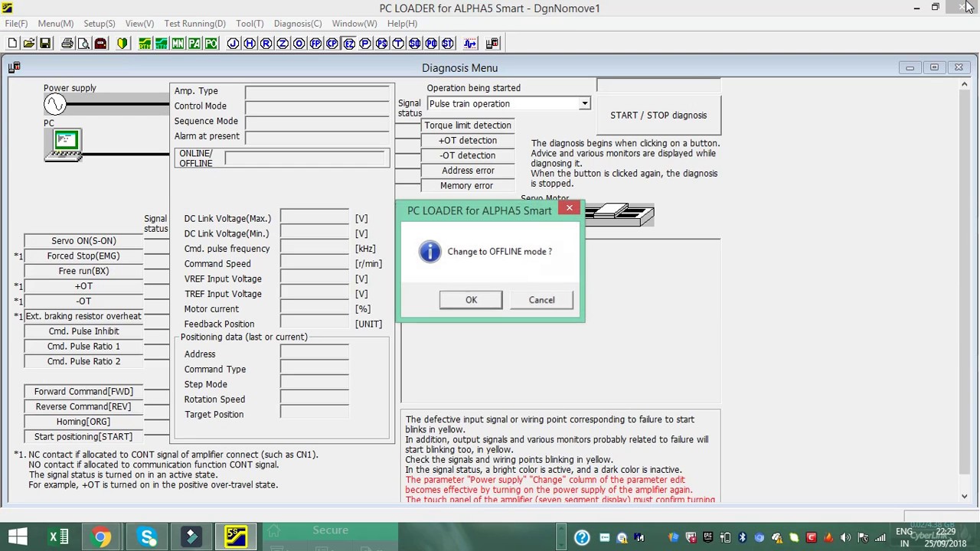This screenshot has width=980, height=551.
Task: Click the waveform trace toolbar icon
Action: pos(470,44)
